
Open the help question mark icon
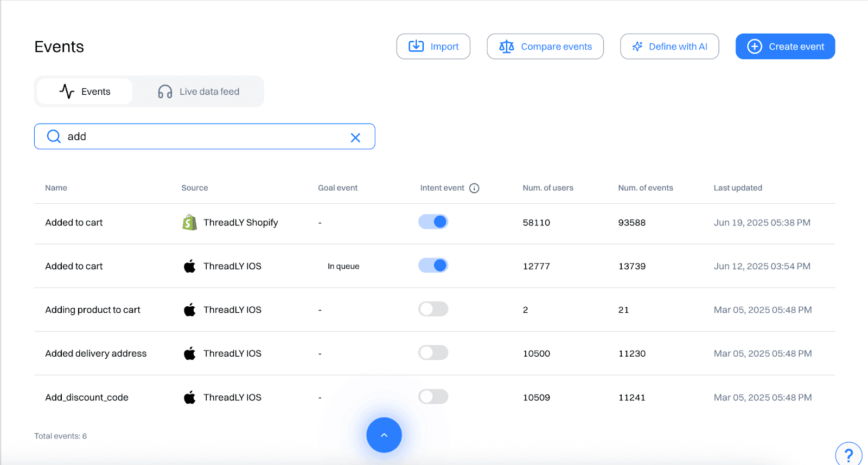[848, 454]
